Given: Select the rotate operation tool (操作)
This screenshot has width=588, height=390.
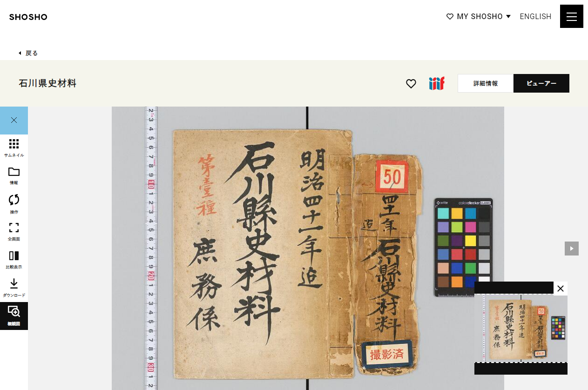Looking at the screenshot, I should click(x=14, y=204).
